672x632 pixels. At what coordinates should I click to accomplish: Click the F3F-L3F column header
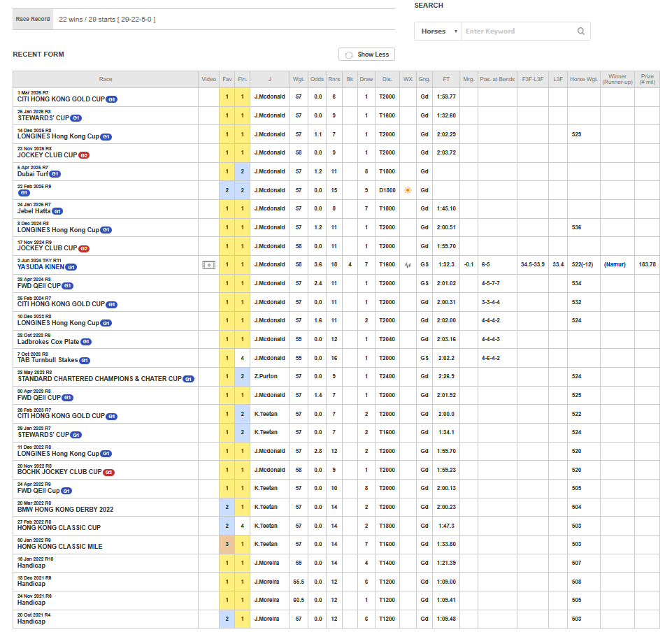[x=533, y=79]
